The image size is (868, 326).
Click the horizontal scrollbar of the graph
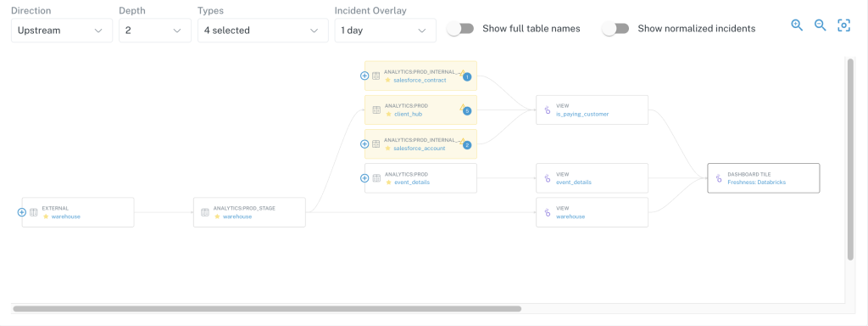click(267, 309)
